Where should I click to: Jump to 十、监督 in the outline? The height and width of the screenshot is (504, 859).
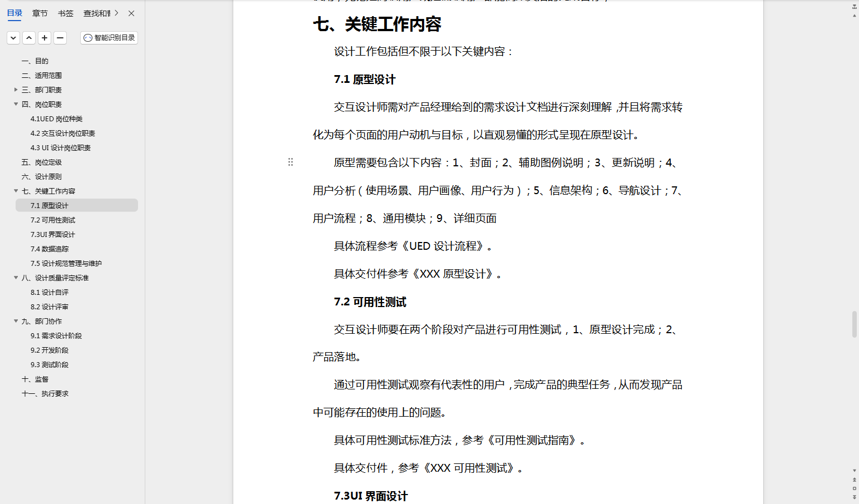(35, 379)
